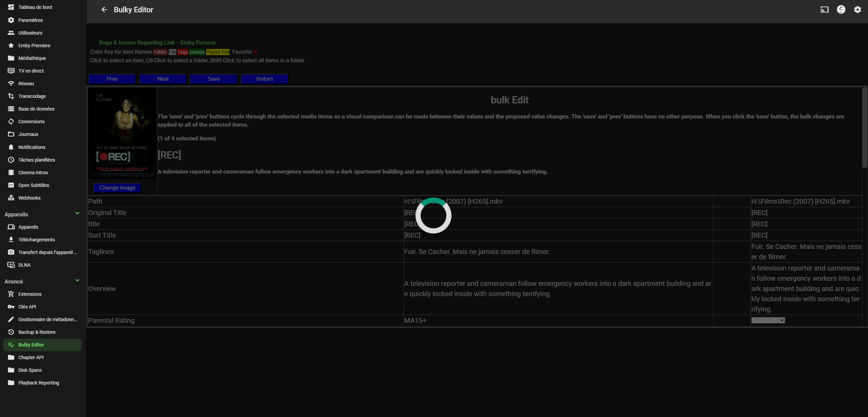
Task: Open Tâches planifiées clock icon entry
Action: pyautogui.click(x=11, y=160)
